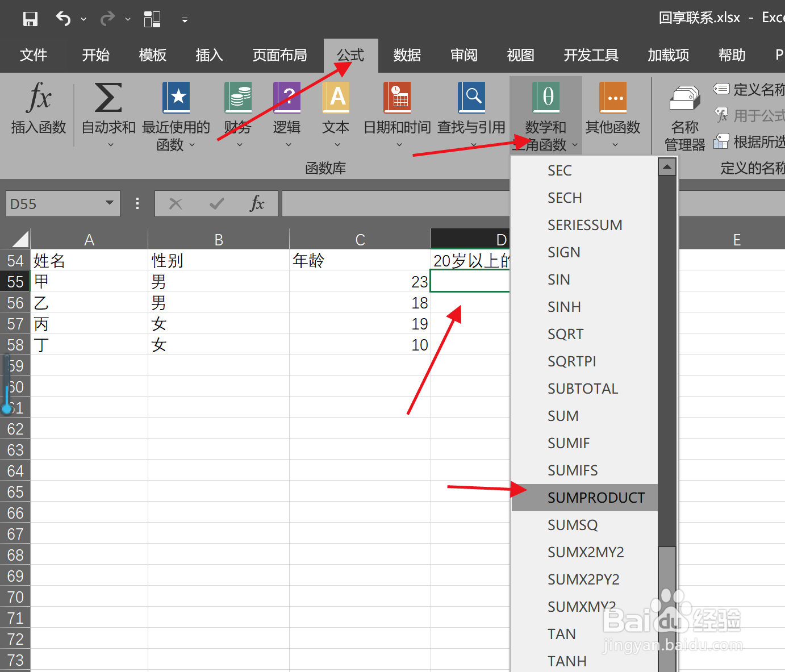Open the Undo history dropdown arrow

(x=83, y=19)
